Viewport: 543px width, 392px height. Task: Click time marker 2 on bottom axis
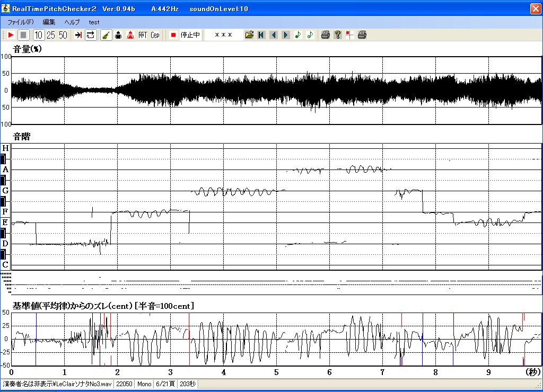[117, 372]
